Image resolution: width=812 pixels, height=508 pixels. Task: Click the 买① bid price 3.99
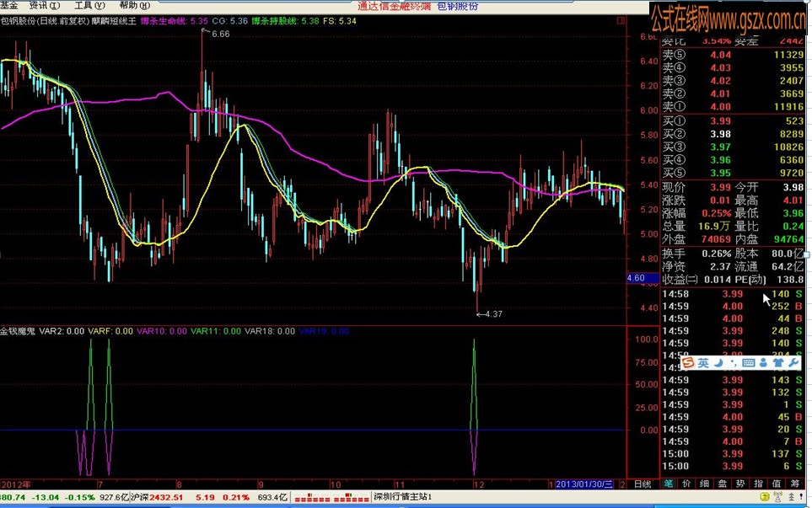(x=720, y=121)
